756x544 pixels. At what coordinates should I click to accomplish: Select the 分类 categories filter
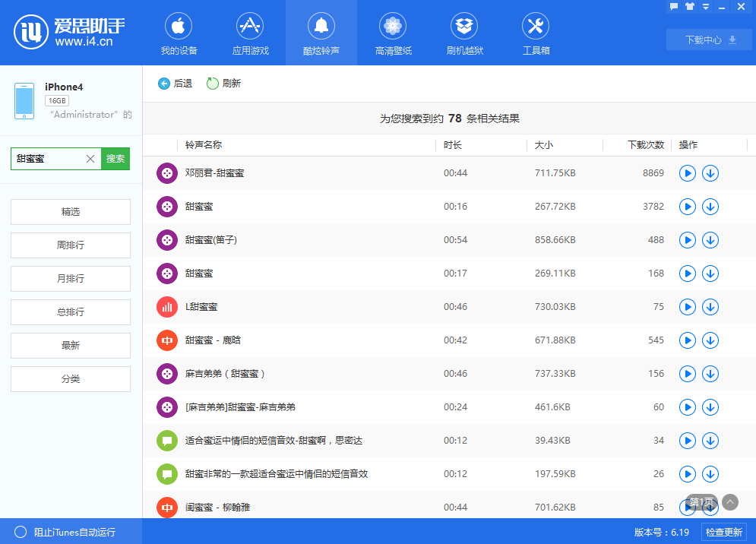point(71,379)
